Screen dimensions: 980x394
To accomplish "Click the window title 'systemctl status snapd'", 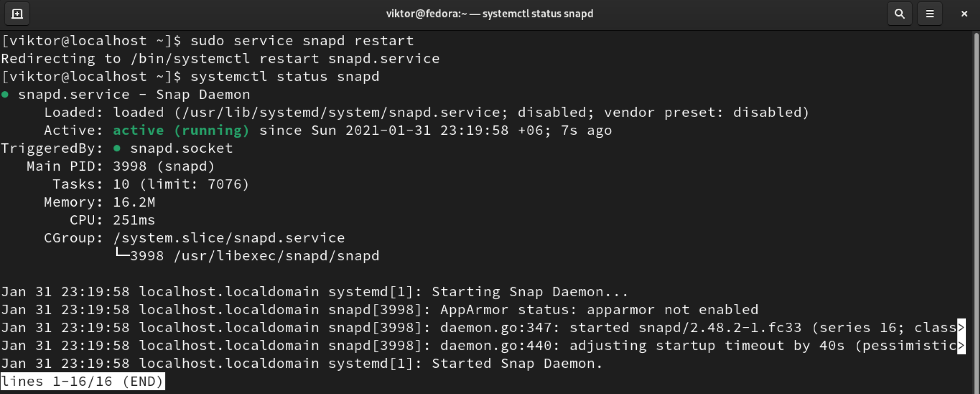I will [489, 14].
